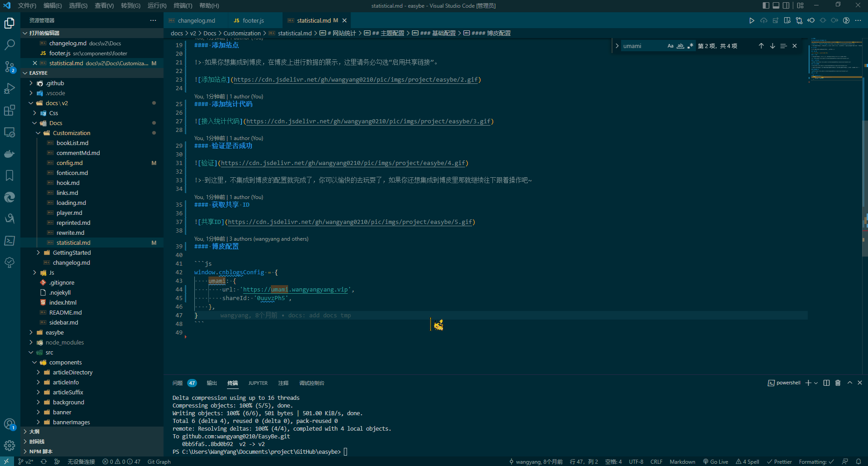Open editor More Actions ellipsis
Viewport: 868px width, 466px height.
[x=858, y=20]
